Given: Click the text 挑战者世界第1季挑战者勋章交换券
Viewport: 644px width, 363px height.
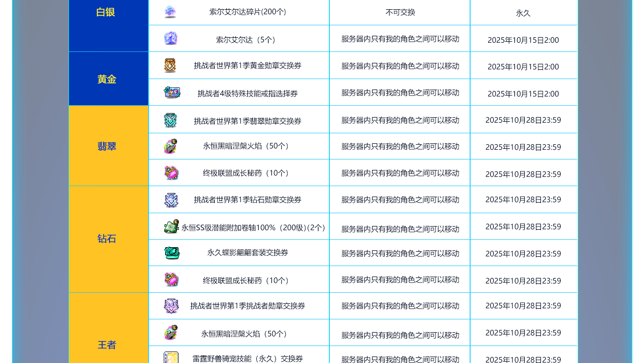Looking at the screenshot, I should tap(247, 306).
